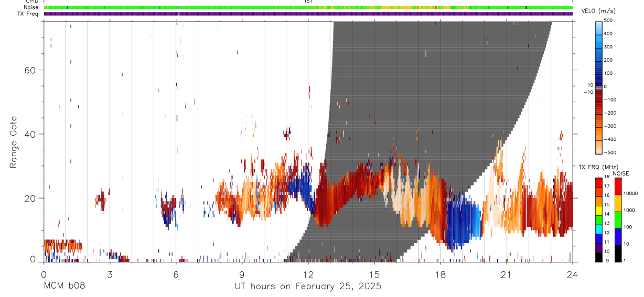Click the '151' CPID value

pyautogui.click(x=308, y=2)
